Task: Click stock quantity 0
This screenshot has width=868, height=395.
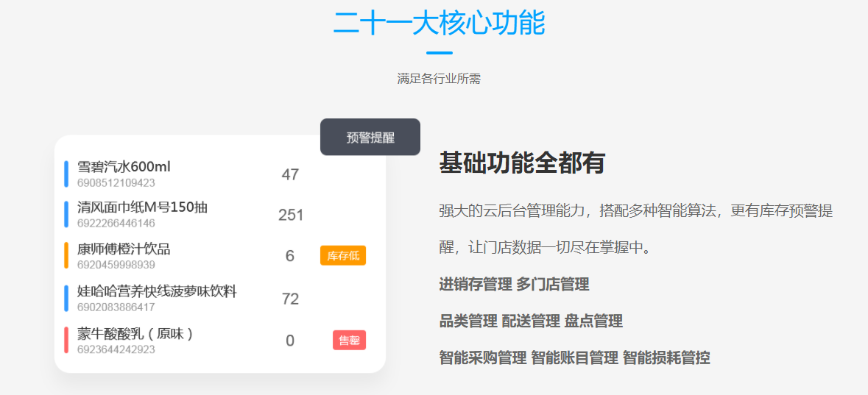Action: coord(290,341)
